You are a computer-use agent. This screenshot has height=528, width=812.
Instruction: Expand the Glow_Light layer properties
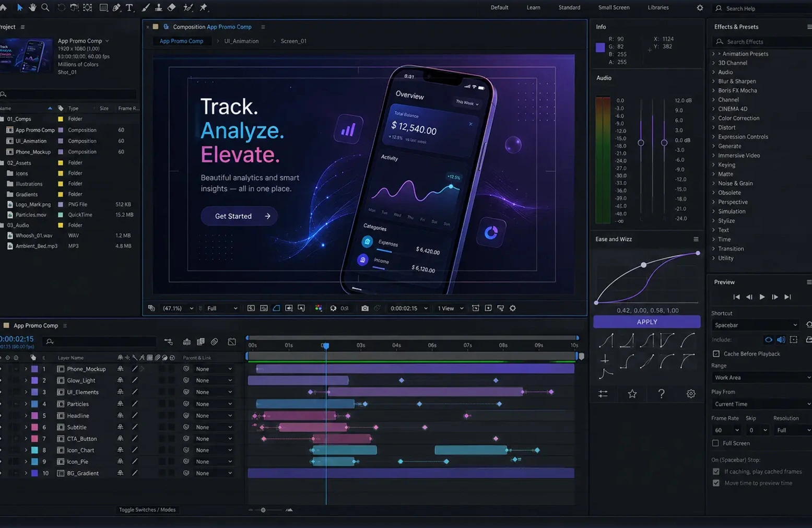tap(26, 380)
